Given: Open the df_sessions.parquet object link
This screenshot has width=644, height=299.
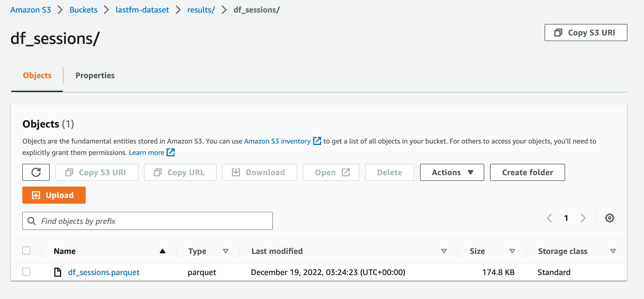Looking at the screenshot, I should (x=104, y=272).
